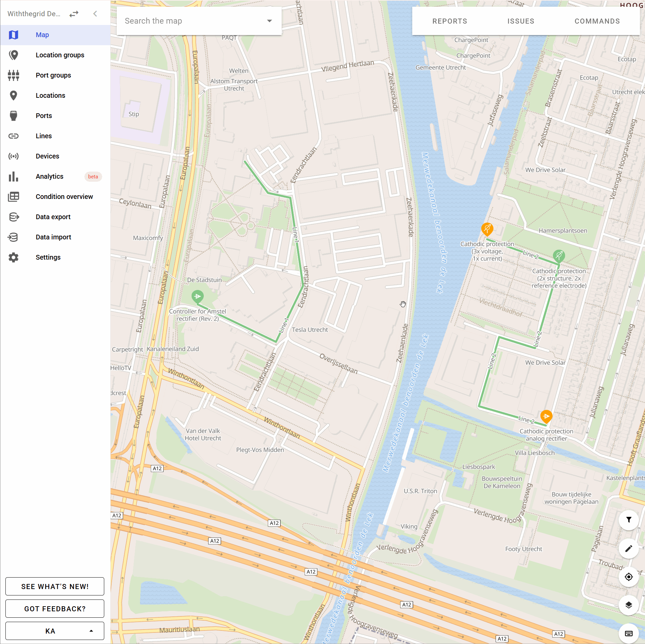Open the Reports tab

450,21
